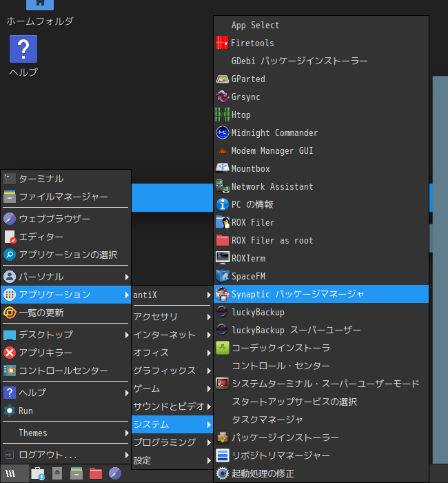Screen dimensions: 448x483
Task: Launch アプリキラー from the menu
Action: [66, 353]
